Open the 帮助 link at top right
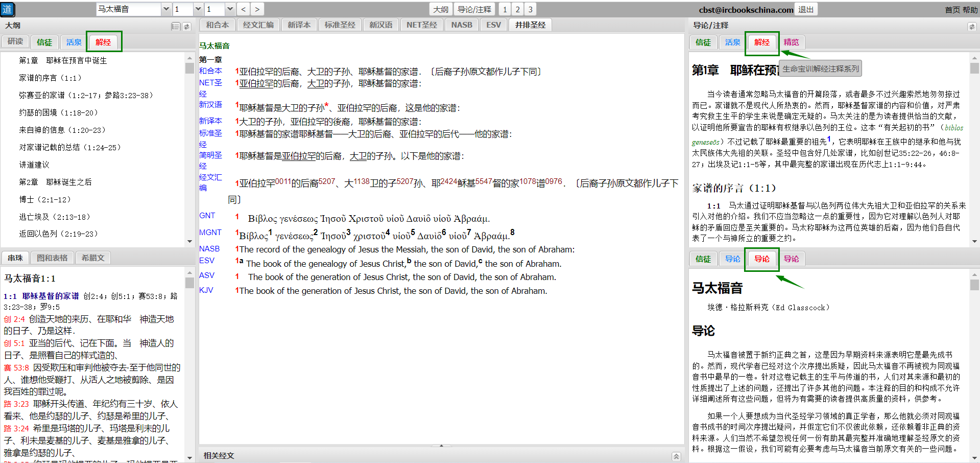Image resolution: width=980 pixels, height=463 pixels. [x=970, y=10]
